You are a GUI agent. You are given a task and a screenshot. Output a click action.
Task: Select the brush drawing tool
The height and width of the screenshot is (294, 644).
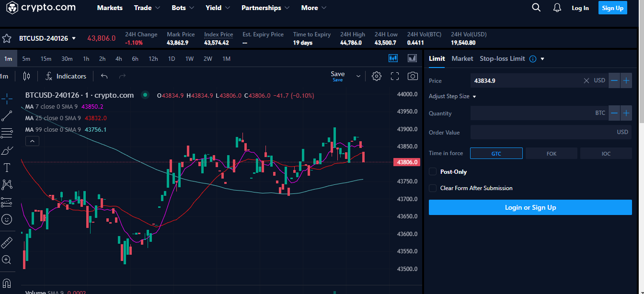pyautogui.click(x=7, y=151)
